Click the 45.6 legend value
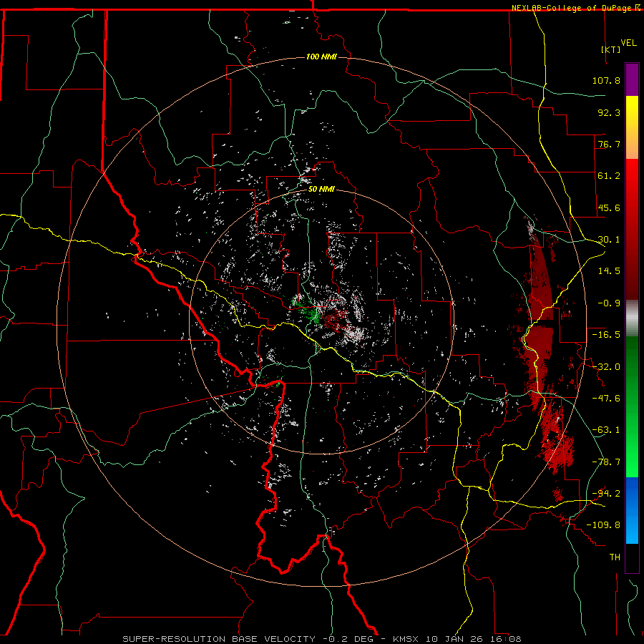This screenshot has height=644, width=644. (609, 208)
